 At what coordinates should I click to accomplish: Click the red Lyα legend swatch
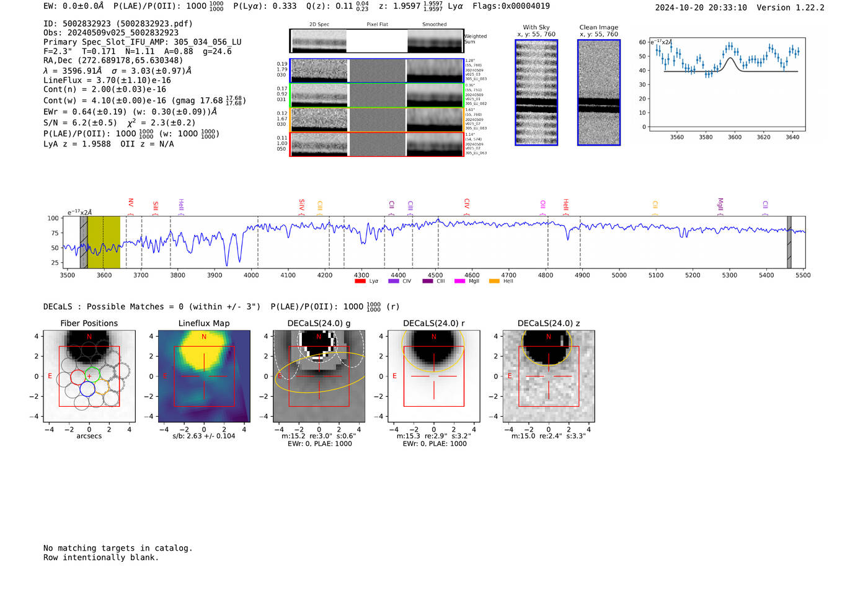click(x=360, y=281)
